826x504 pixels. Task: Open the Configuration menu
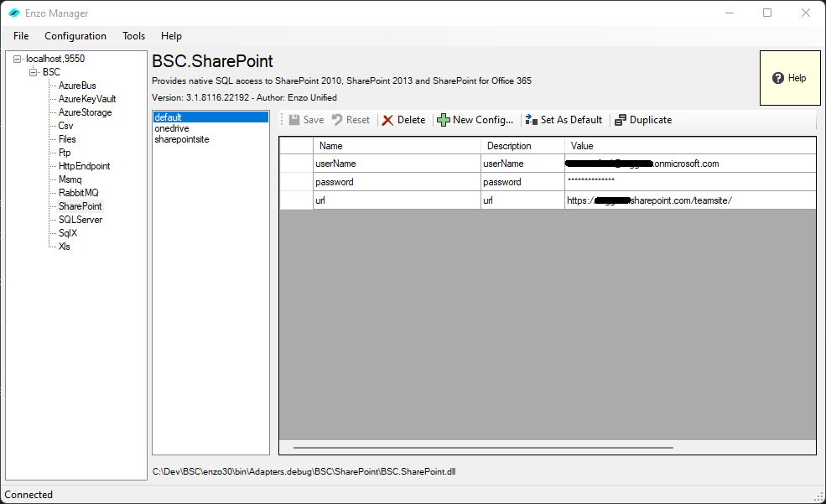click(x=75, y=36)
